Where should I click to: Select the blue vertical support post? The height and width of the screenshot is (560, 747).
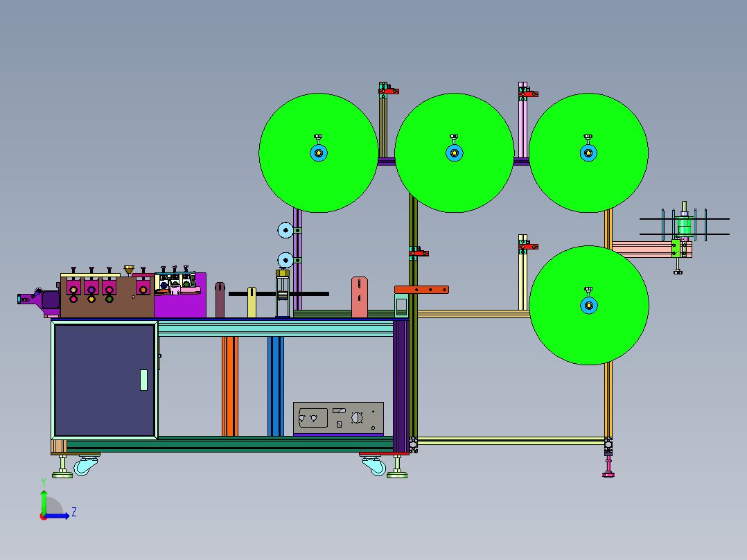[x=275, y=387]
